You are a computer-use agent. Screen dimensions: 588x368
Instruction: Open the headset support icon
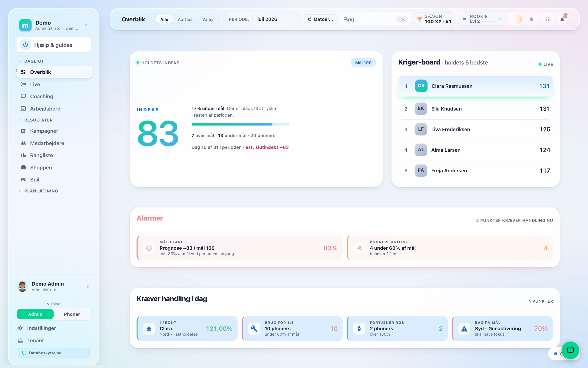pos(547,19)
